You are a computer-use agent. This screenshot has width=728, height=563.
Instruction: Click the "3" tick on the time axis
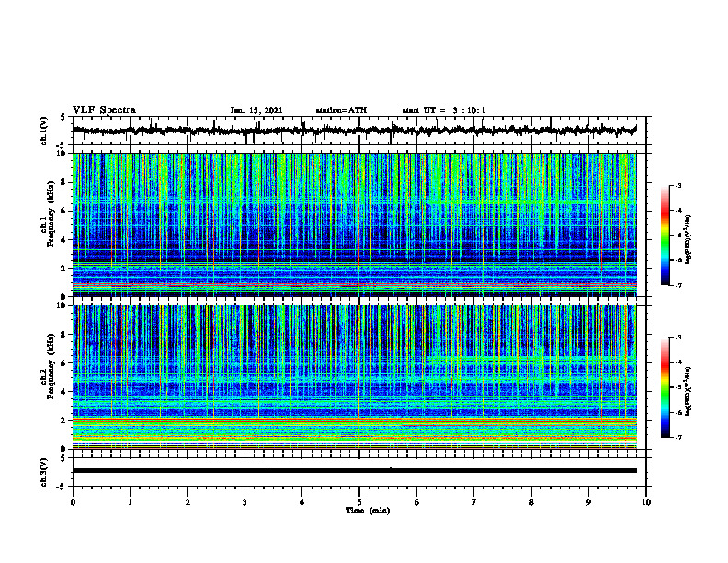(x=245, y=502)
